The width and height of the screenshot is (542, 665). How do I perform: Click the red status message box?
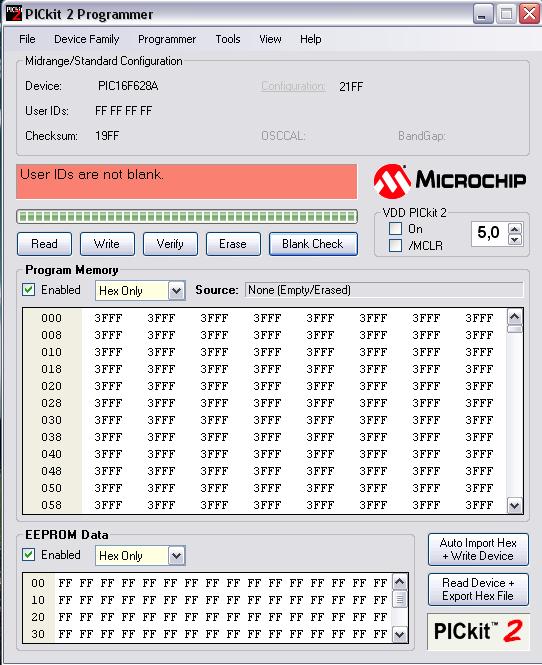[x=187, y=182]
